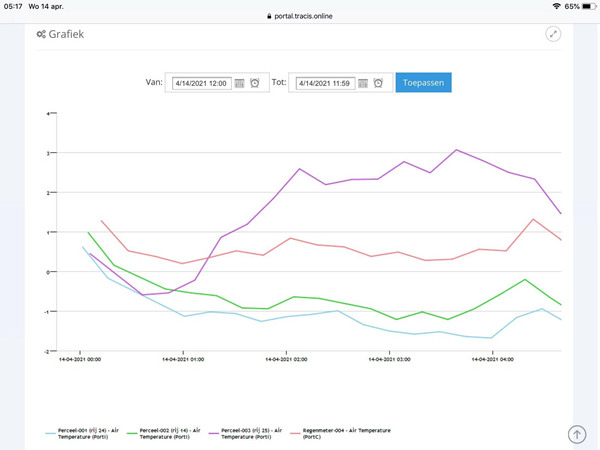Click the scroll-to-top arrow icon
Screen dimensions: 600x450
click(x=577, y=434)
